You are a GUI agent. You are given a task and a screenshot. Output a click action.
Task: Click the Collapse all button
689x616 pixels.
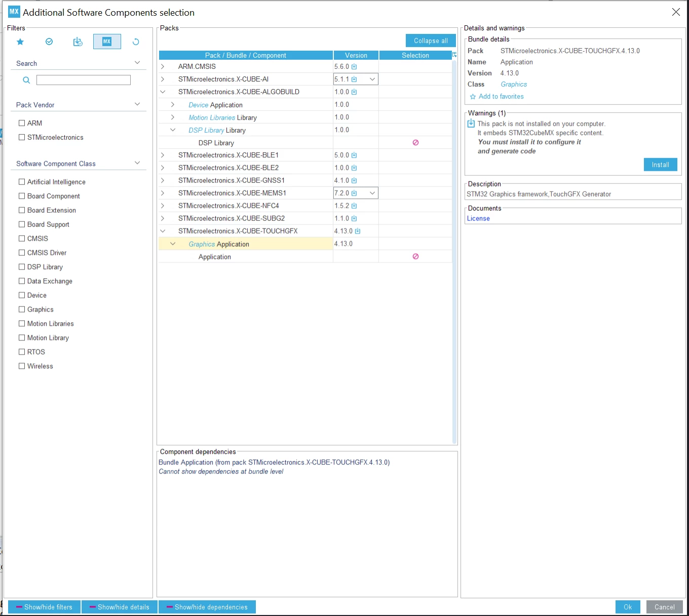click(x=431, y=41)
